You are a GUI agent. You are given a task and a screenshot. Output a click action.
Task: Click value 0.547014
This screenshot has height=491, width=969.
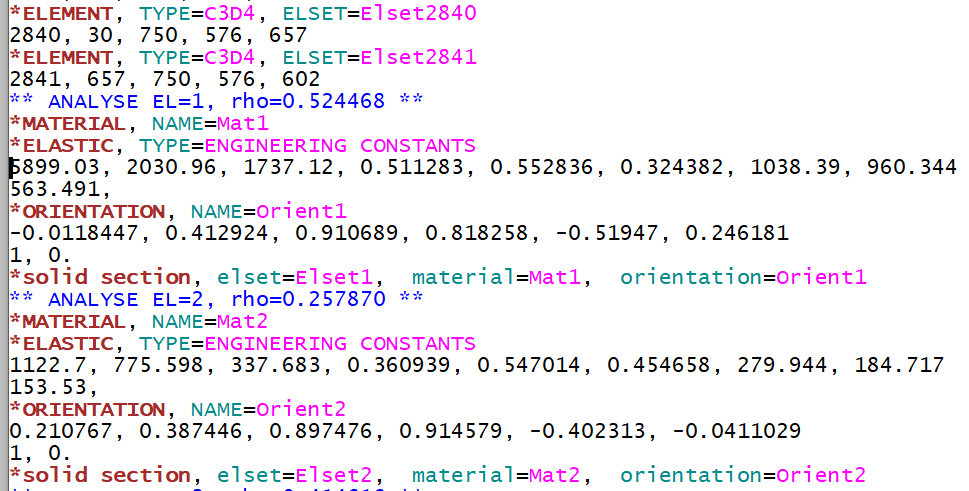click(x=528, y=365)
